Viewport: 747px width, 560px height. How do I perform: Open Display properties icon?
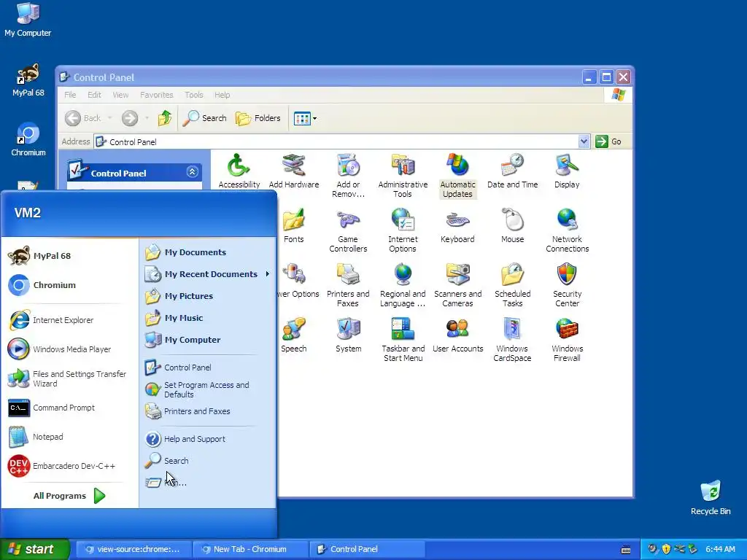[x=567, y=171]
